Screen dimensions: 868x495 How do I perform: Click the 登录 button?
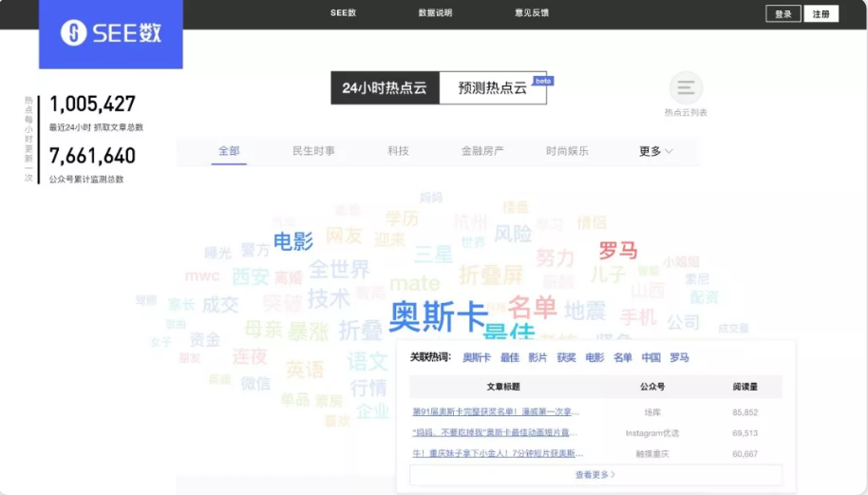click(783, 13)
